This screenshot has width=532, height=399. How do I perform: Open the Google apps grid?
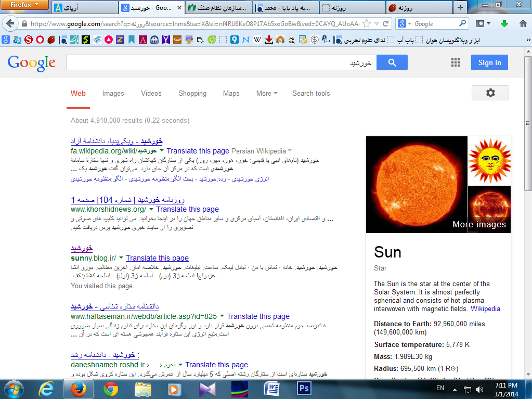456,62
